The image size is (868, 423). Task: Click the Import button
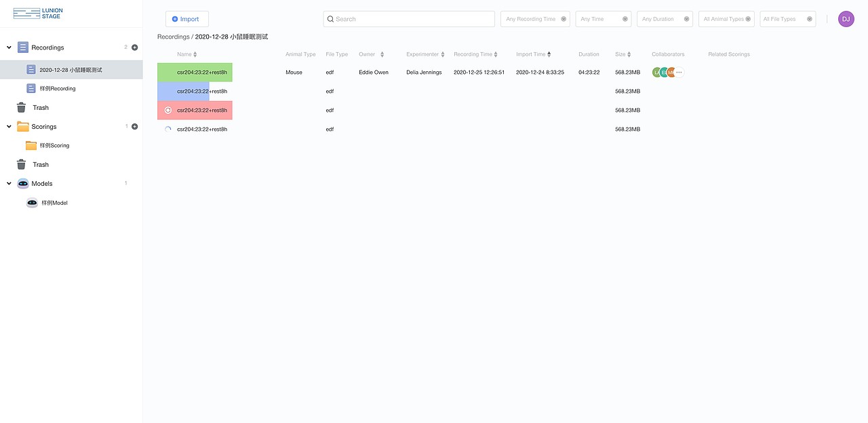coord(187,19)
